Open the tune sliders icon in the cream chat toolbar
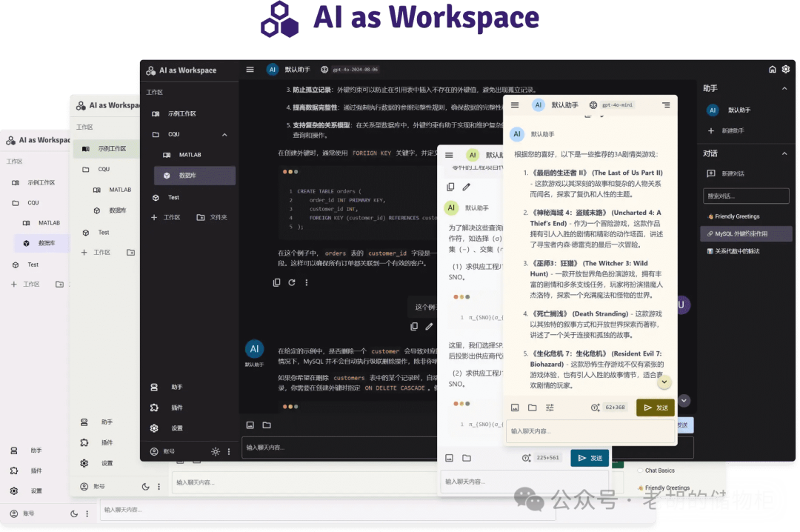Image resolution: width=800 pixels, height=532 pixels. pyautogui.click(x=550, y=408)
